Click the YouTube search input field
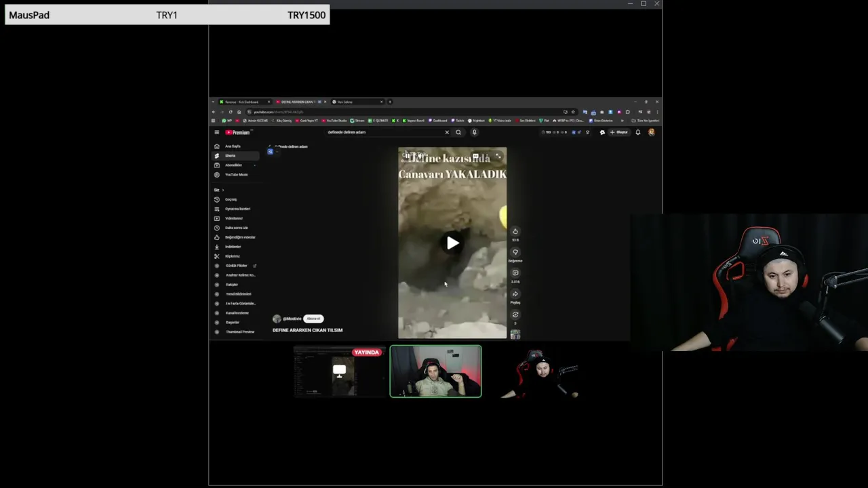868x488 pixels. [x=383, y=132]
